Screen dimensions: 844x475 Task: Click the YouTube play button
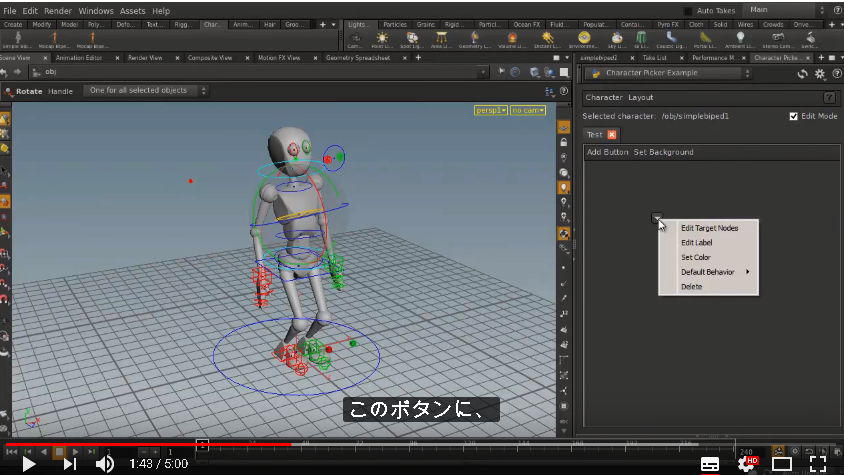click(x=29, y=464)
